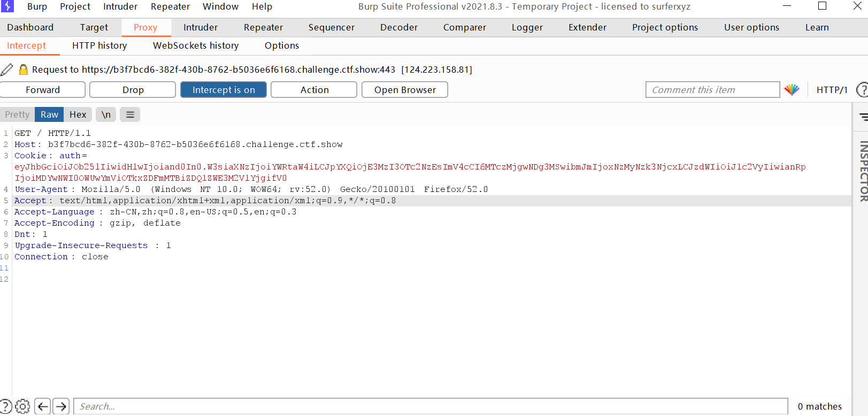Go to previous search match arrow
Screen dimensions: 868x416
coord(43,406)
